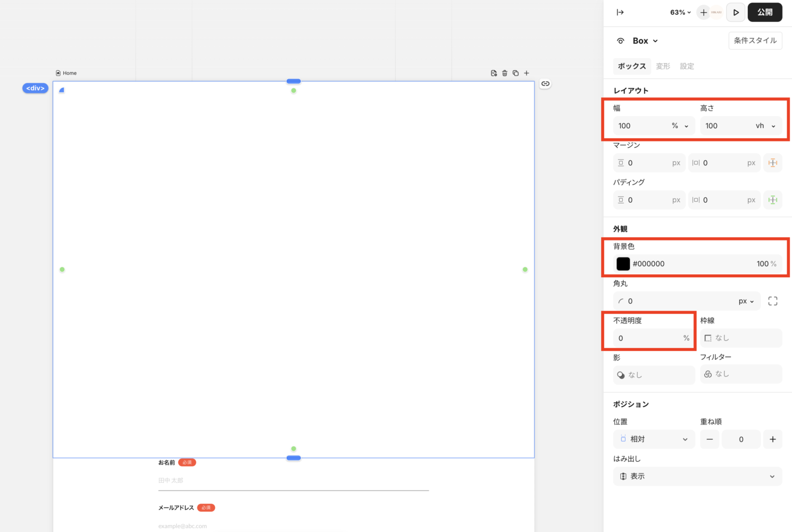Viewport: 792px width, 532px height.
Task: Expand individual padding sides icon
Action: [x=773, y=200]
